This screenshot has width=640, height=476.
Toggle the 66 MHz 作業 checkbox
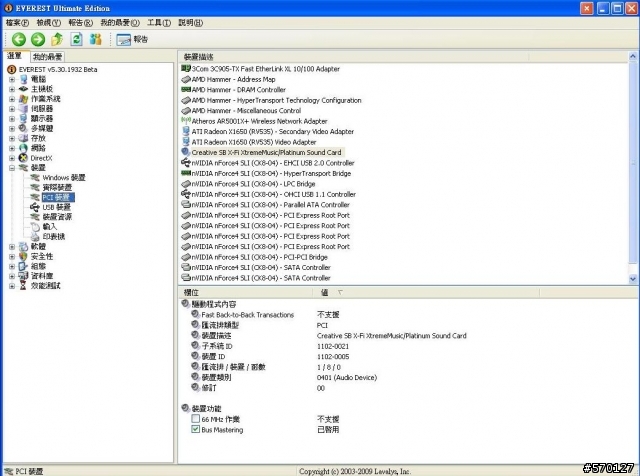[x=196, y=419]
